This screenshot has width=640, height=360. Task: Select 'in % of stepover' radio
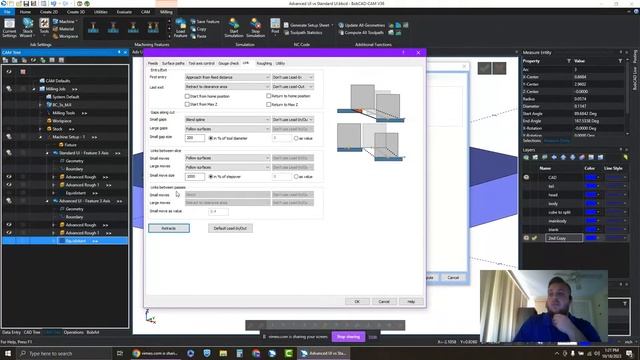pos(211,177)
